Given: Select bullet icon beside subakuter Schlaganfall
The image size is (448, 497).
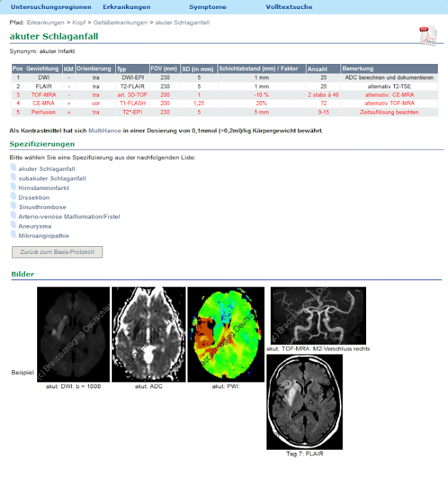Looking at the screenshot, I should point(13,177).
